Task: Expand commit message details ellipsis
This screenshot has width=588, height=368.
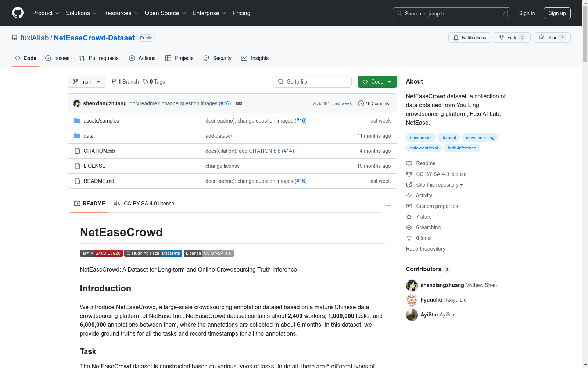Action: (x=239, y=103)
